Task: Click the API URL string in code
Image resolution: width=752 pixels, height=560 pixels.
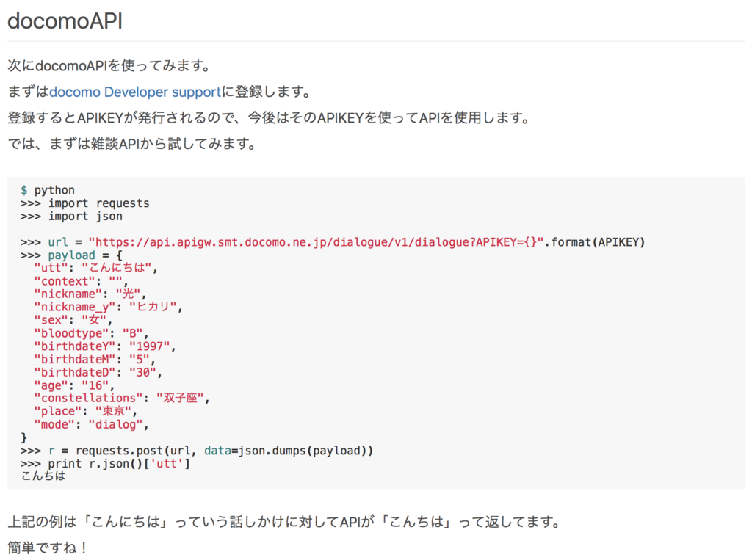Action: pyautogui.click(x=316, y=242)
